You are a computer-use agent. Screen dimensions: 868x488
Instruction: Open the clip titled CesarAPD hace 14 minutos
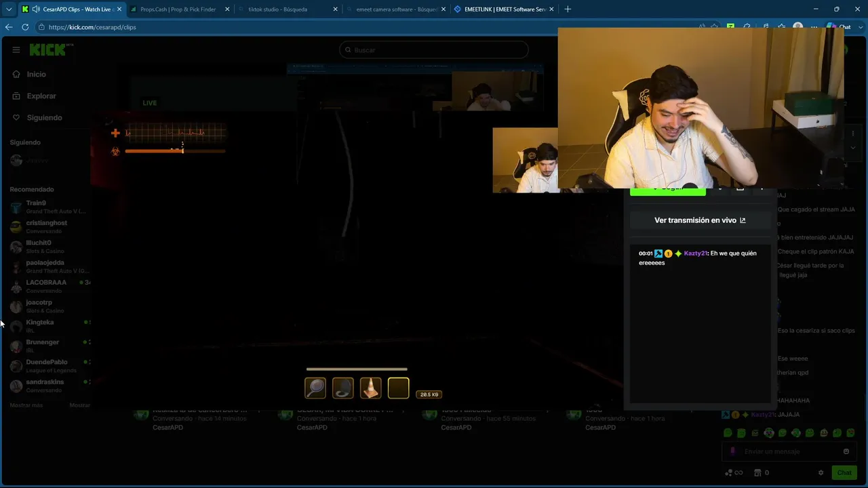pos(200,419)
